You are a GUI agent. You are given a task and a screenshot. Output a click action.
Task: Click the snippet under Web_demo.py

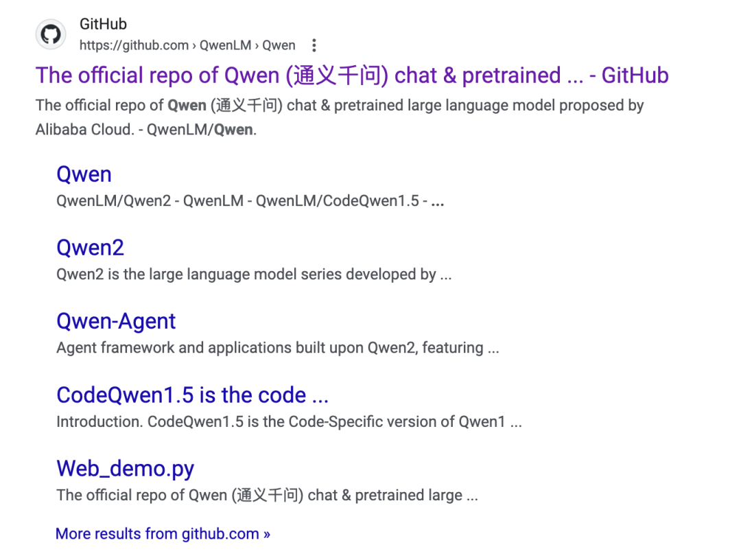point(268,495)
